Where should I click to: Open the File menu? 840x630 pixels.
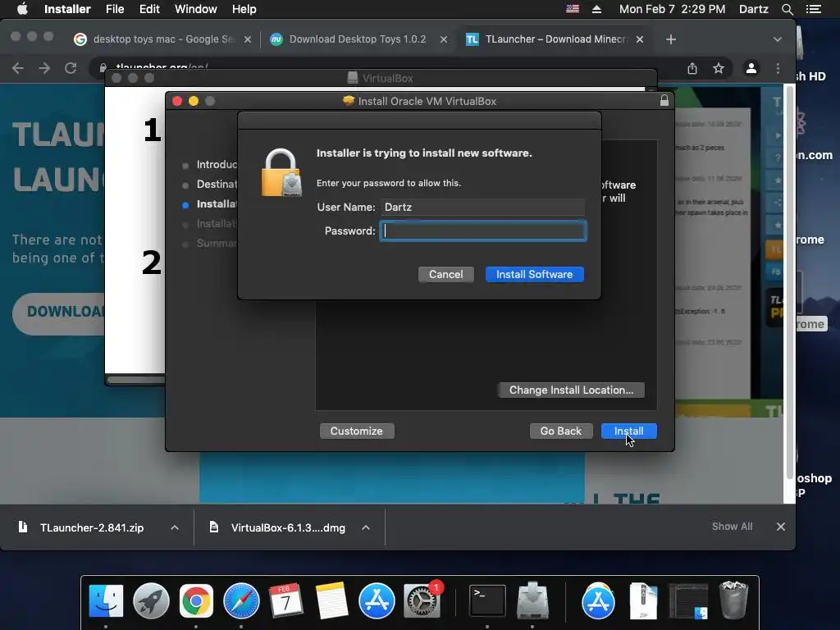pyautogui.click(x=115, y=9)
